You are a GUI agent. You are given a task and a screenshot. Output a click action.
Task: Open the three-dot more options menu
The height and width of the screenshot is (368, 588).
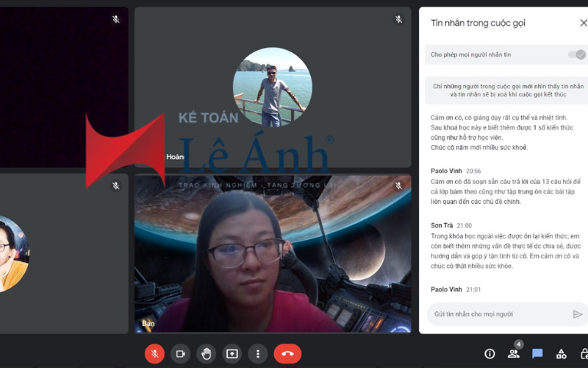(x=258, y=354)
